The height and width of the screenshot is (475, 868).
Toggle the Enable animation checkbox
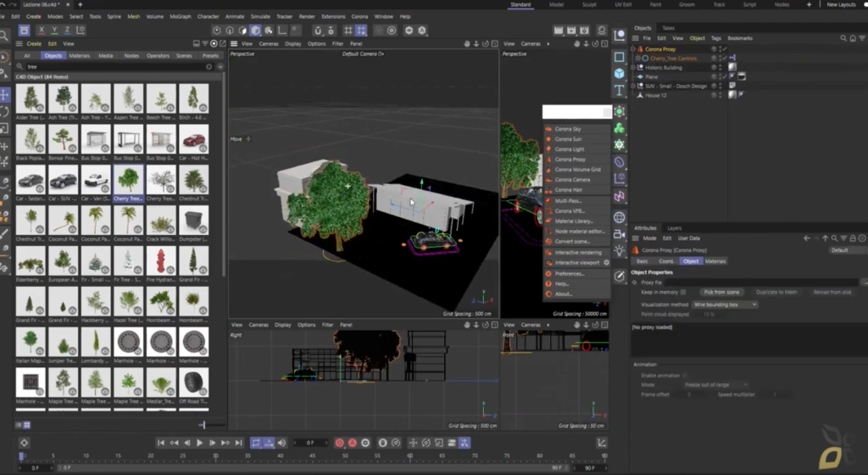coord(685,376)
